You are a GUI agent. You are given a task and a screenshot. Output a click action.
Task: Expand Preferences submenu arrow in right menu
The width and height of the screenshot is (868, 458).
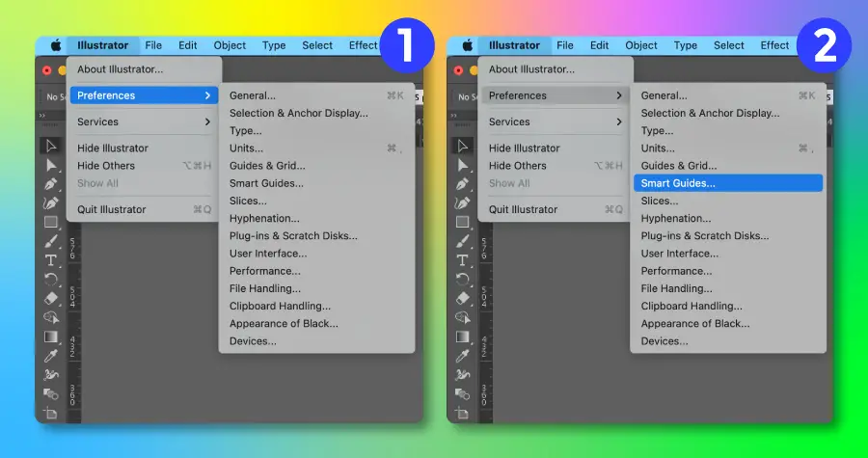pos(619,95)
